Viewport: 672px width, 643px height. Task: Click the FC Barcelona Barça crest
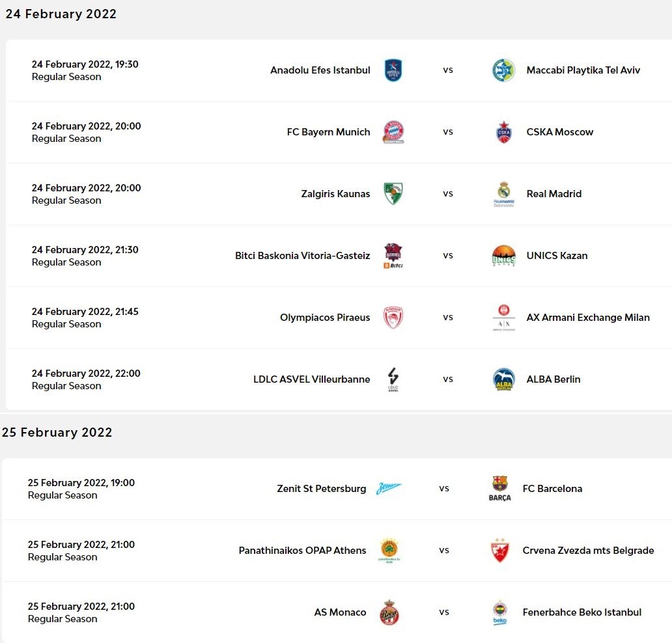[x=499, y=488]
